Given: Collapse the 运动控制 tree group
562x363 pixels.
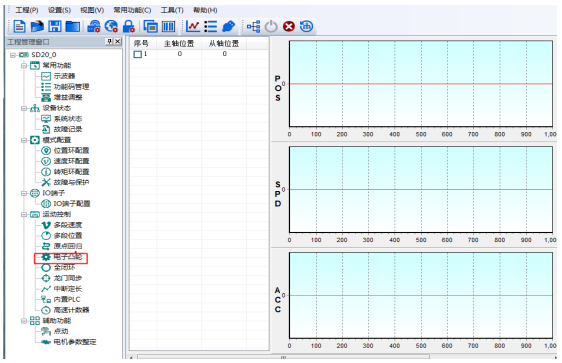Looking at the screenshot, I should [24, 214].
